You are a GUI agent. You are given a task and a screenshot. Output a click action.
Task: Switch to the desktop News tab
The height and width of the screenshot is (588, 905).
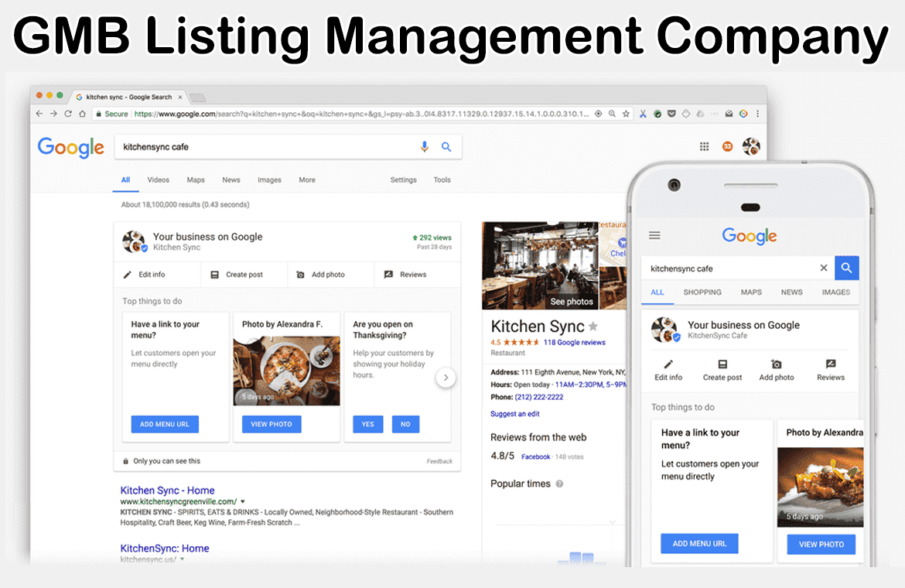(x=231, y=180)
